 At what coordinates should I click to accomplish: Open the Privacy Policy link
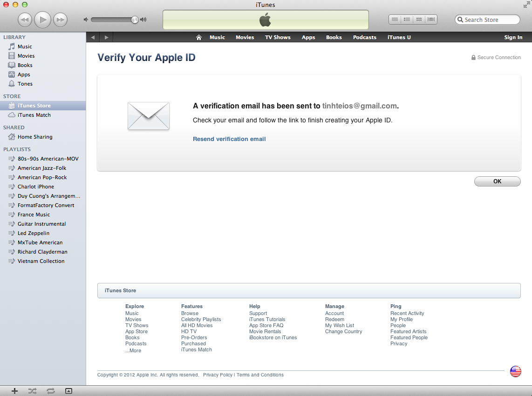click(x=218, y=375)
